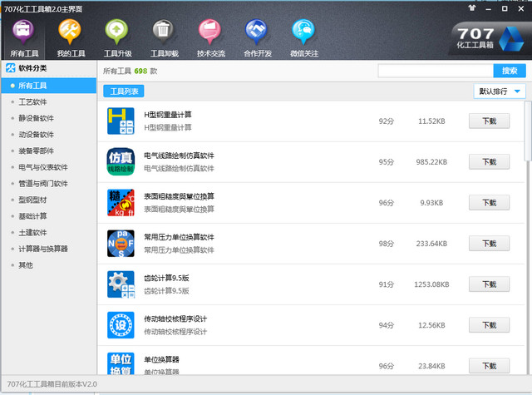Download 表面粗糙度與單位换算

coord(489,203)
